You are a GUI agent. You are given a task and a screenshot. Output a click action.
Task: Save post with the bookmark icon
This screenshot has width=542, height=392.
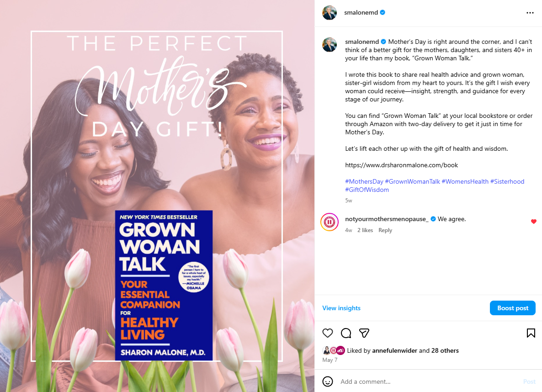coord(531,333)
